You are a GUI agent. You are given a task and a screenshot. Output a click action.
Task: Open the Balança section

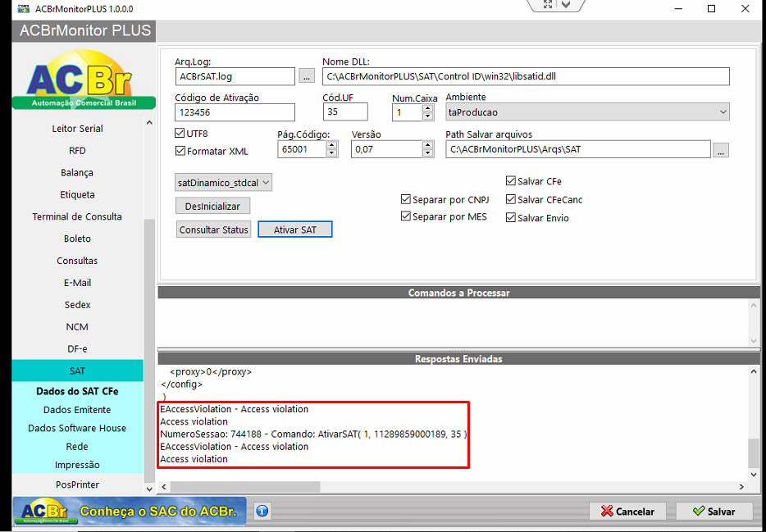77,172
